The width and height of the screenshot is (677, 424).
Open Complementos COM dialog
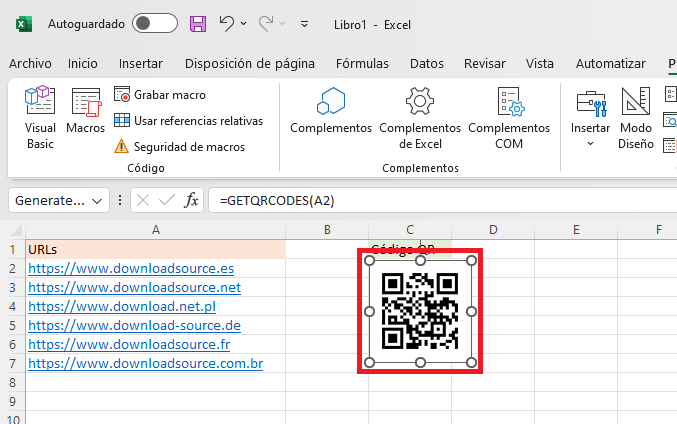(509, 117)
